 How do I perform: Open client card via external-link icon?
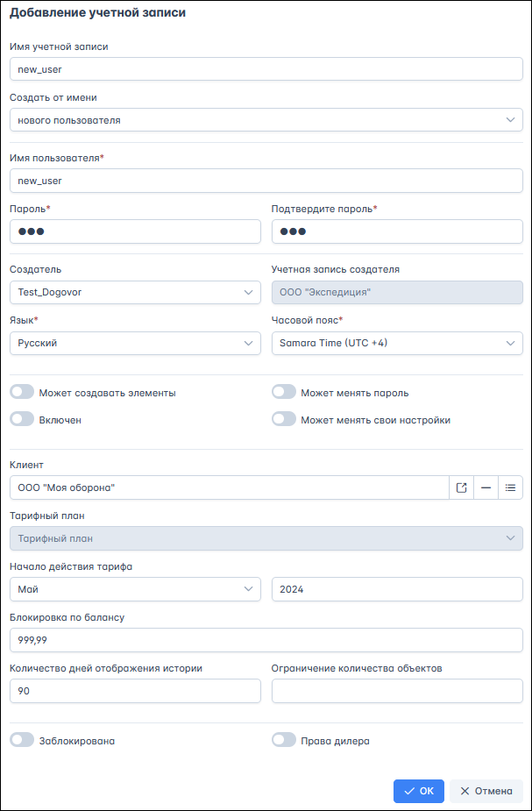tap(461, 487)
